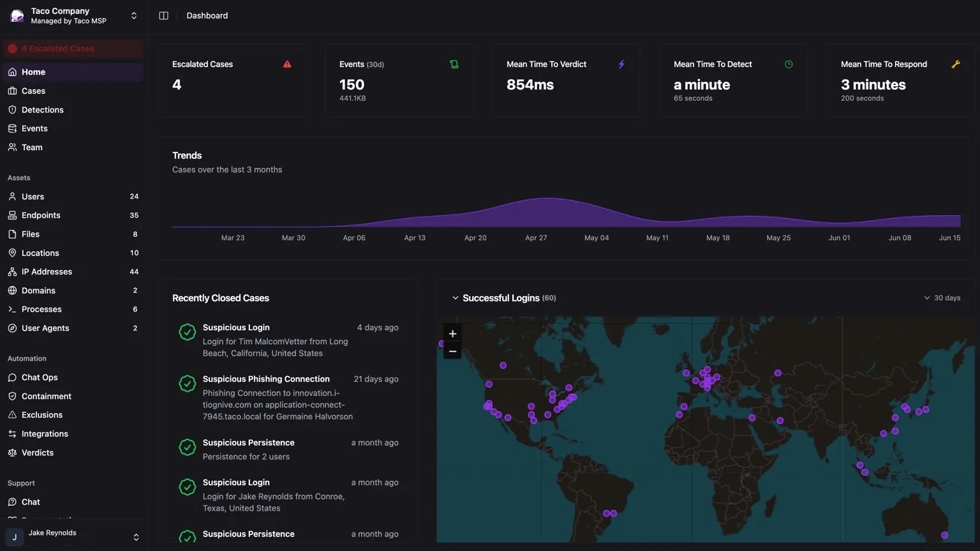Click the Containment automation icon
The width and height of the screenshot is (980, 551).
pyautogui.click(x=13, y=396)
